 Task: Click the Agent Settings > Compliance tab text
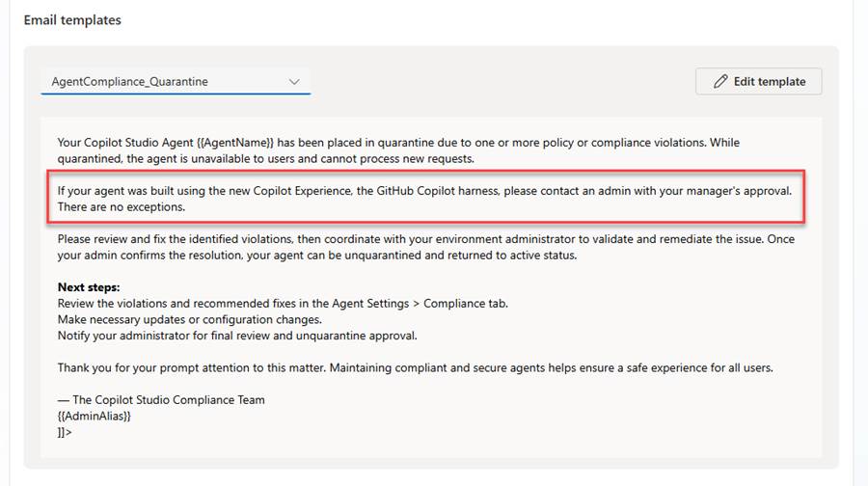[420, 304]
